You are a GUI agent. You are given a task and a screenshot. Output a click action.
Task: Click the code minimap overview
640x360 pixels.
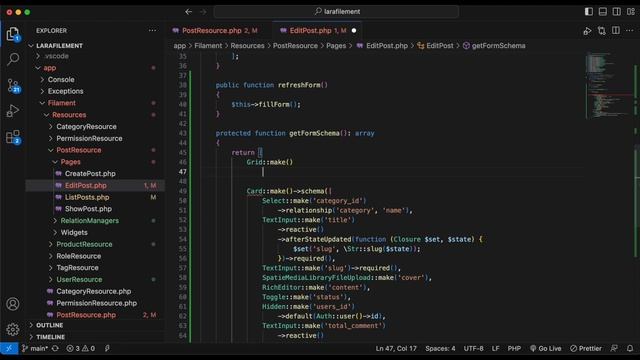(x=608, y=86)
